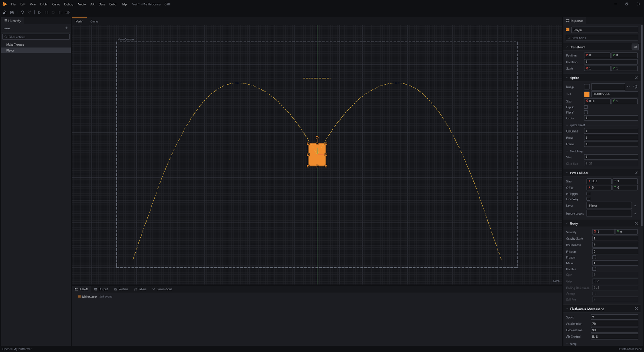
Task: Remove the Box Collider component
Action: click(x=636, y=173)
